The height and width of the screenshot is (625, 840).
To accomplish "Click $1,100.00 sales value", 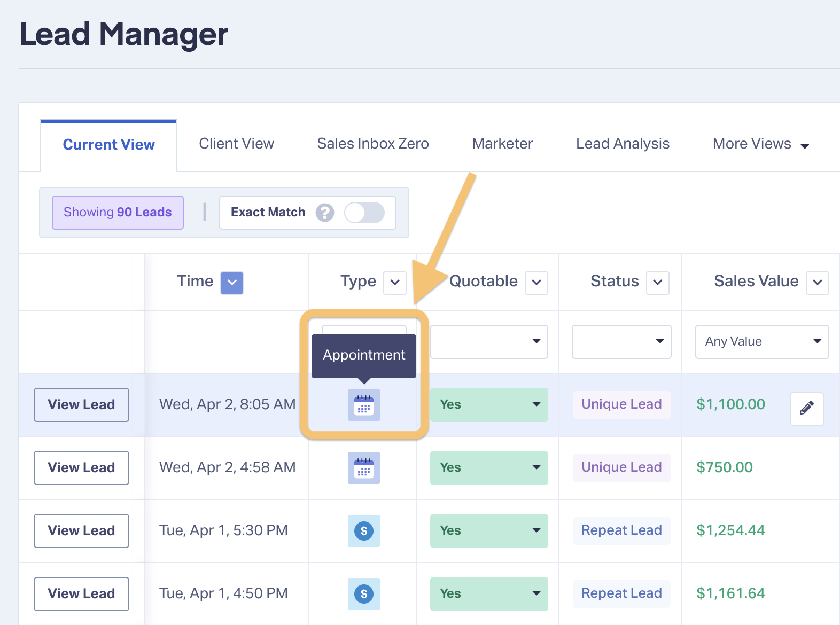I will [x=730, y=404].
